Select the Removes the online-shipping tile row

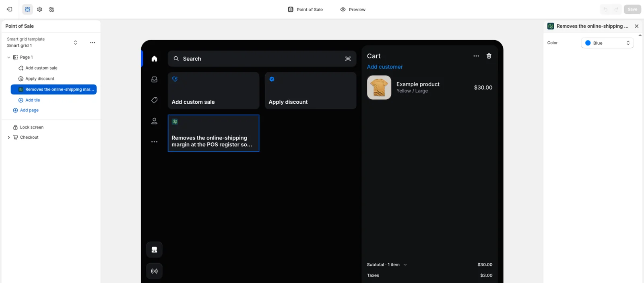pyautogui.click(x=54, y=89)
